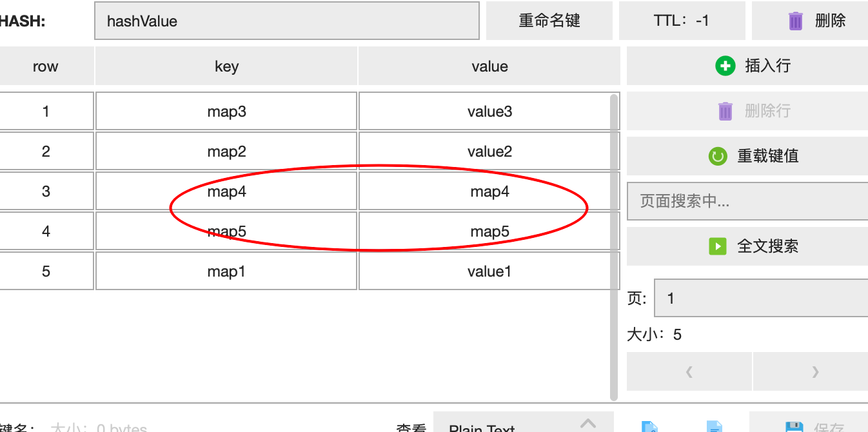Click the purple trash icon on 删除行
The height and width of the screenshot is (432, 868).
coord(725,111)
